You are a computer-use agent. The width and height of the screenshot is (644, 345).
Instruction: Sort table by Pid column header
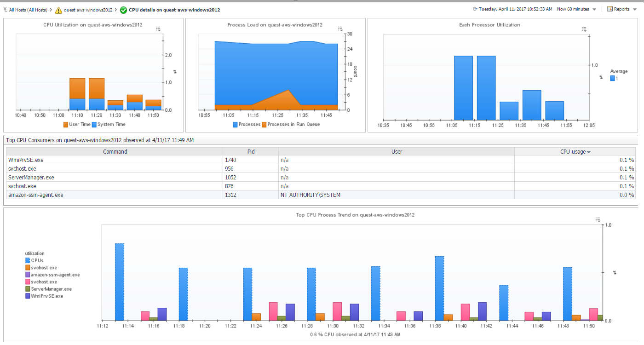click(x=251, y=151)
